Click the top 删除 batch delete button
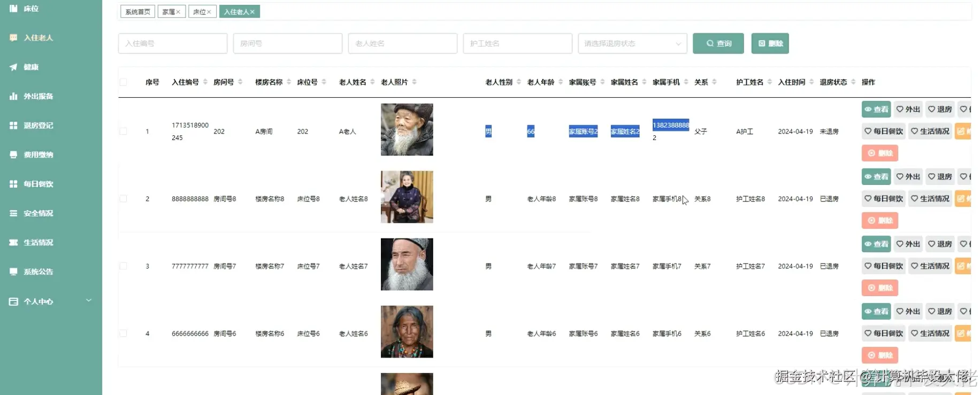Screen dimensions: 980x395 [x=770, y=43]
